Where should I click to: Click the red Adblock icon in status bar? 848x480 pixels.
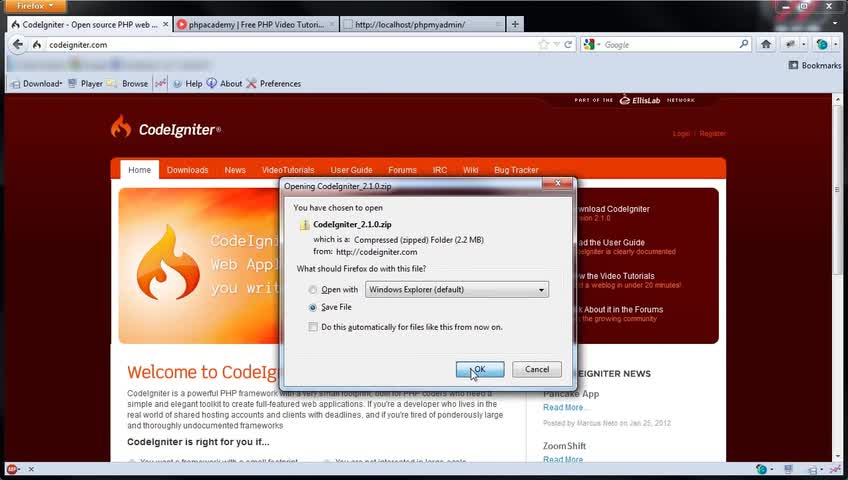pos(12,469)
